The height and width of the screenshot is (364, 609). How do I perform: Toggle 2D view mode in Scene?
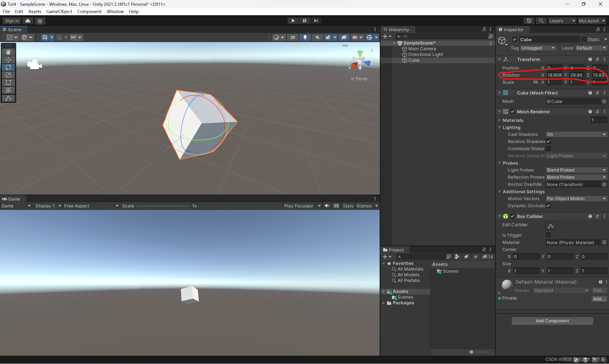coord(292,37)
